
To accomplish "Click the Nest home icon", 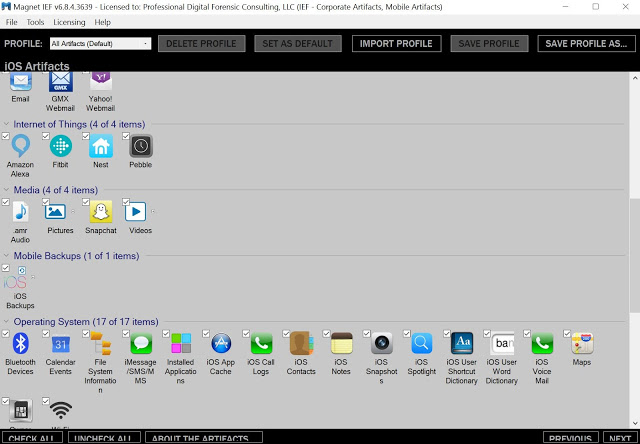I will (101, 146).
